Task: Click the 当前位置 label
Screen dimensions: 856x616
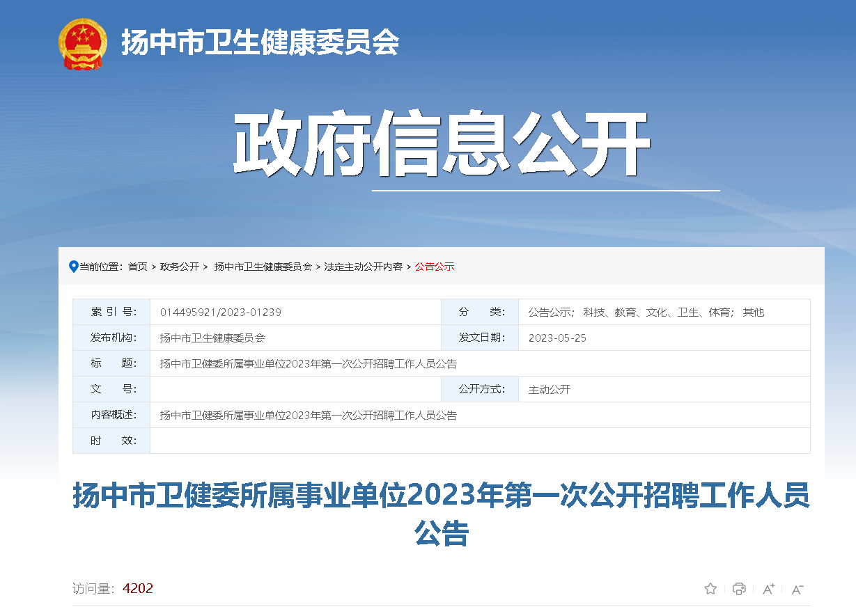Action: [x=101, y=267]
